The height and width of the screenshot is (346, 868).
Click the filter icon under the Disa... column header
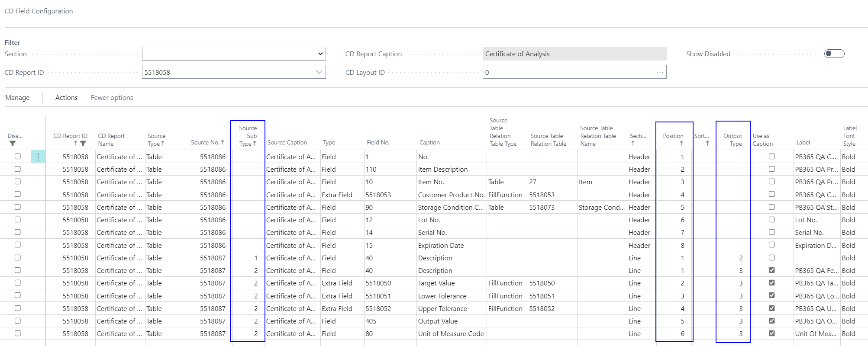point(13,144)
